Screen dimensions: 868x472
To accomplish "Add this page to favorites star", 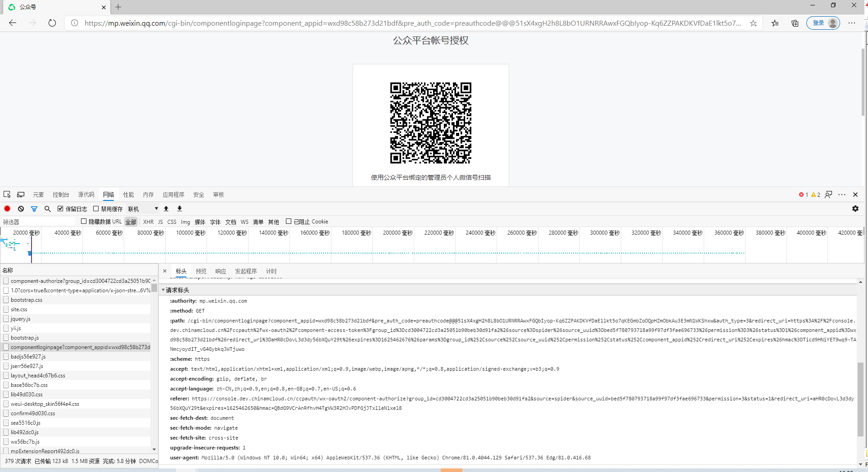I will [x=753, y=23].
